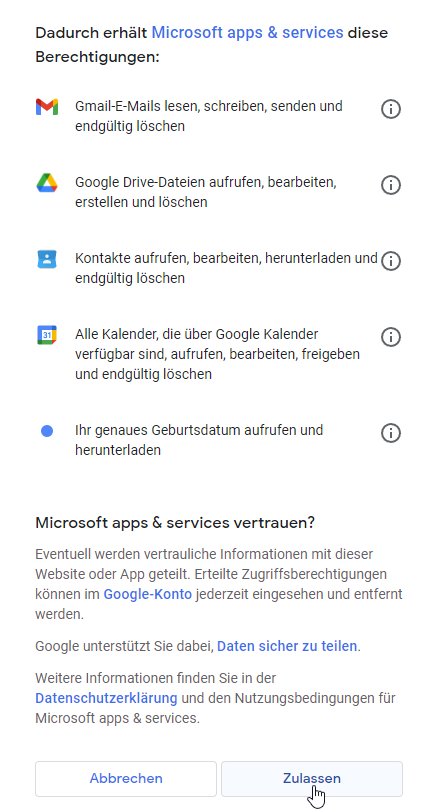Show info for Geburtsdatum permission
This screenshot has height=812, width=433.
point(391,433)
